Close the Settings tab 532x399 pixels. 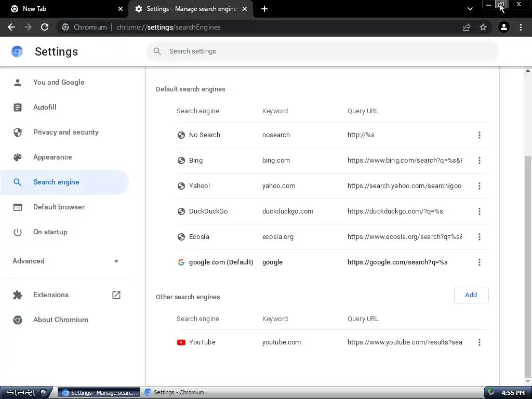point(245,9)
